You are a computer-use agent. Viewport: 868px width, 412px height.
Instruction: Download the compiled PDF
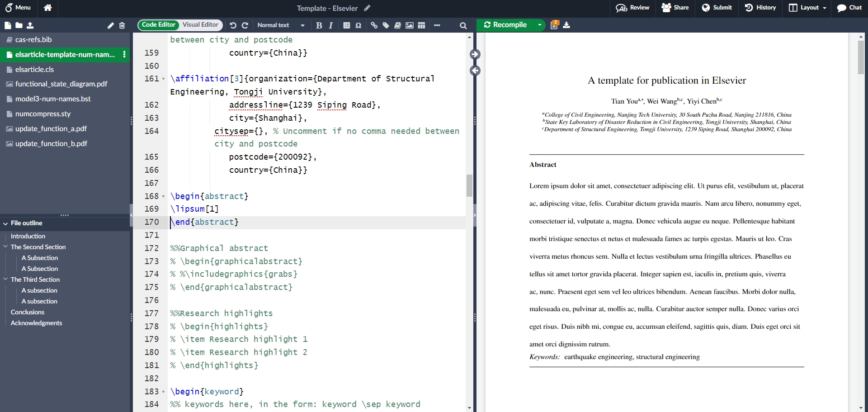[567, 25]
